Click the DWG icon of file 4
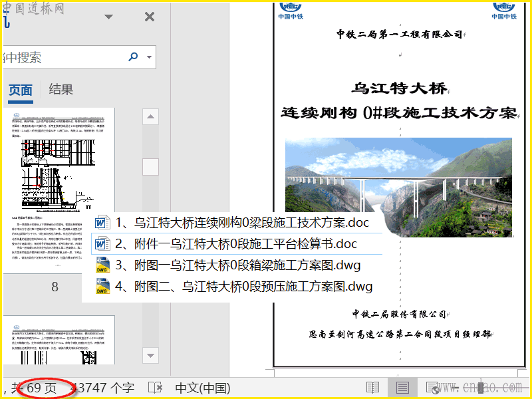Screen dimensions: 532x399 pos(102,287)
